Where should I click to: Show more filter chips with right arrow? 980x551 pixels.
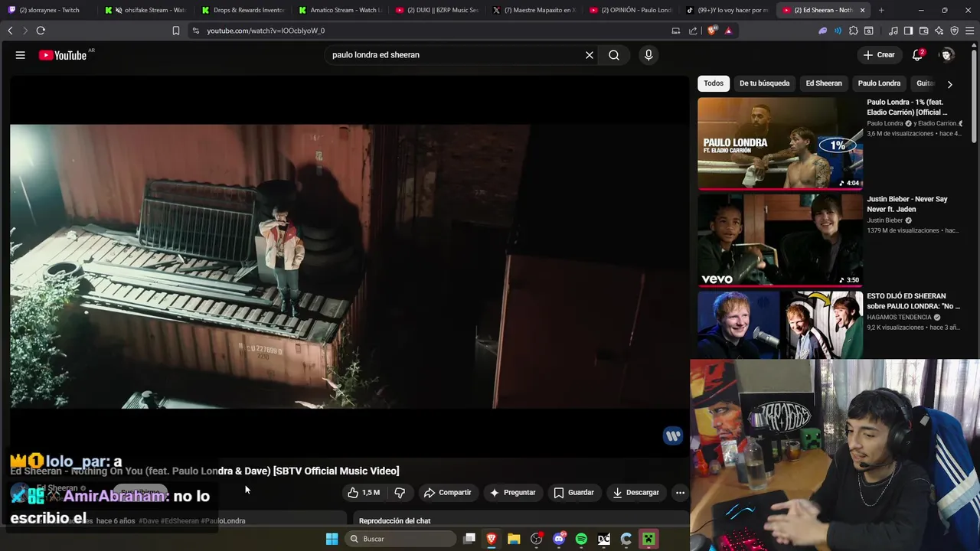point(950,84)
